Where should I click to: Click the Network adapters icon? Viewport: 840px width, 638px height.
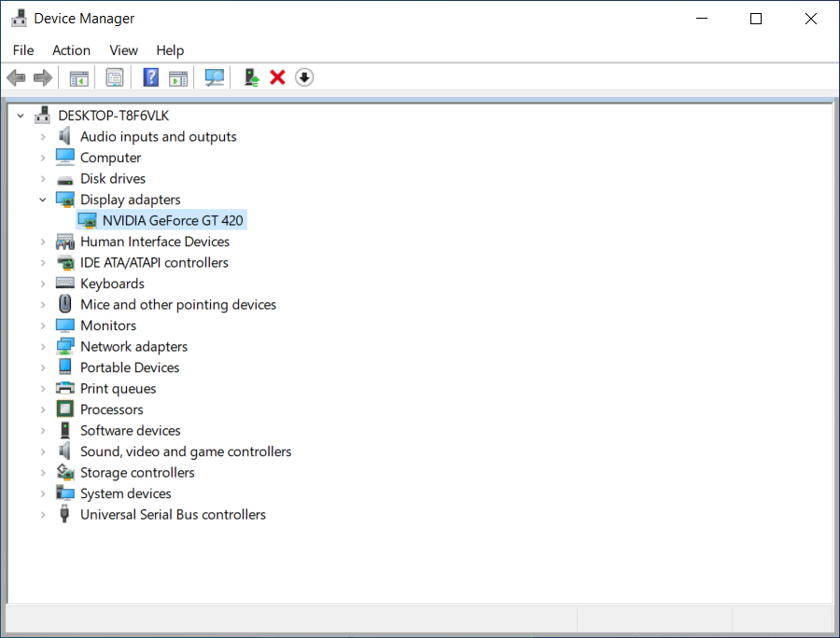64,346
